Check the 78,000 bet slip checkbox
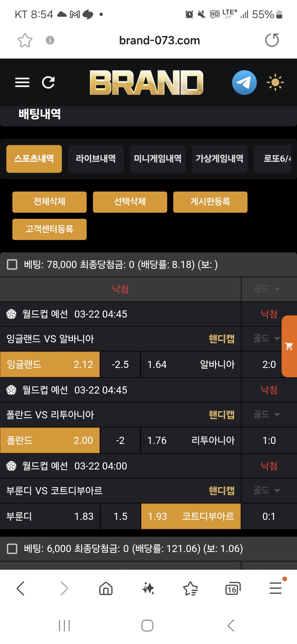The width and height of the screenshot is (297, 644). click(x=12, y=264)
